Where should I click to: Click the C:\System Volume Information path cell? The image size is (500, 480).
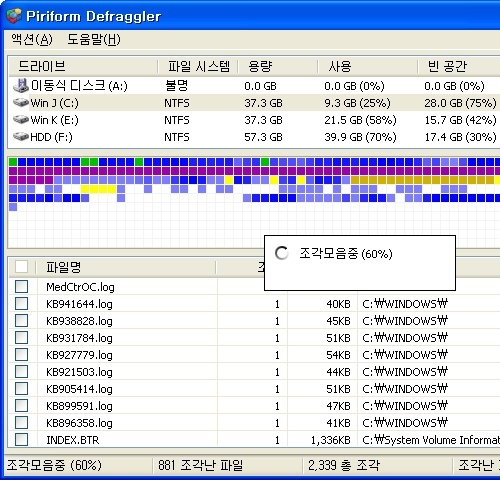tap(431, 440)
